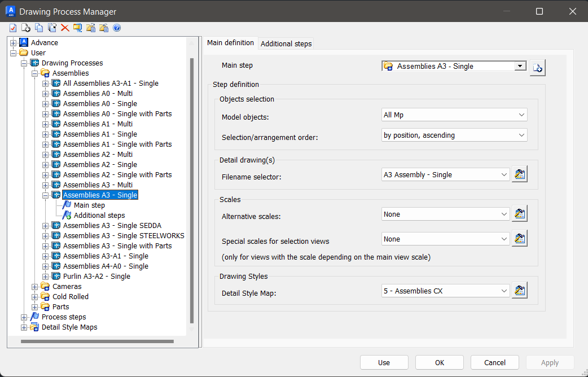The image size is (588, 377).
Task: Click the edit icon next to Detail Style Map
Action: coord(520,290)
